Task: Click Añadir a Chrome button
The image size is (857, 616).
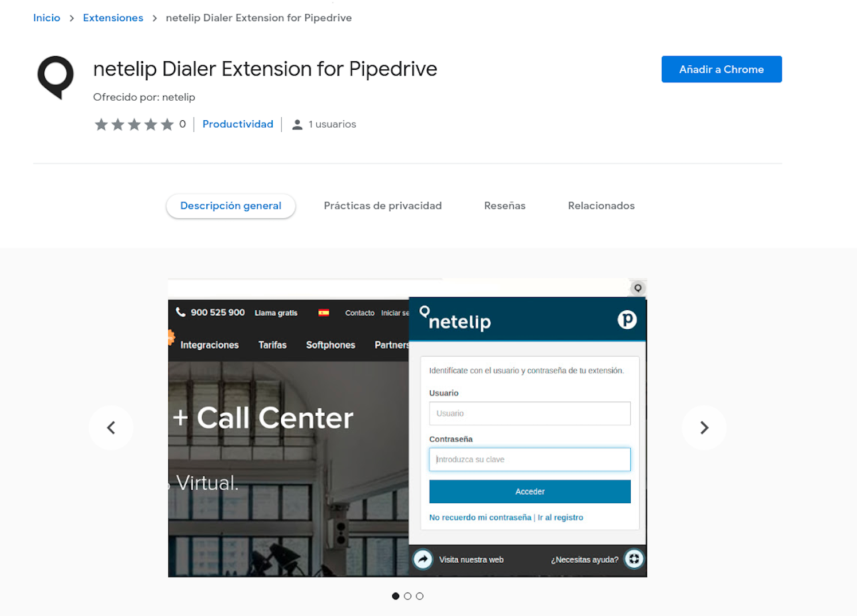Action: (x=721, y=69)
